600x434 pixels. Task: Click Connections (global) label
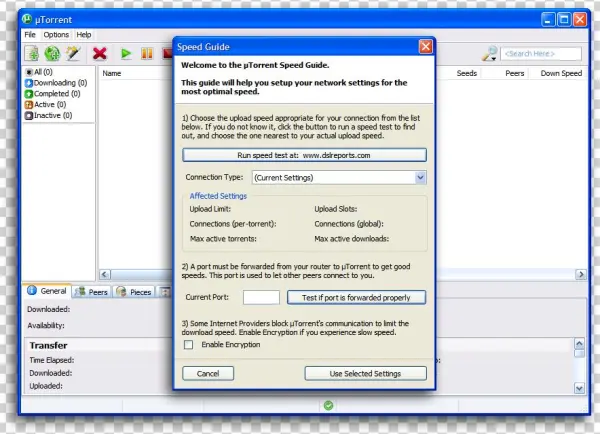[x=349, y=224]
